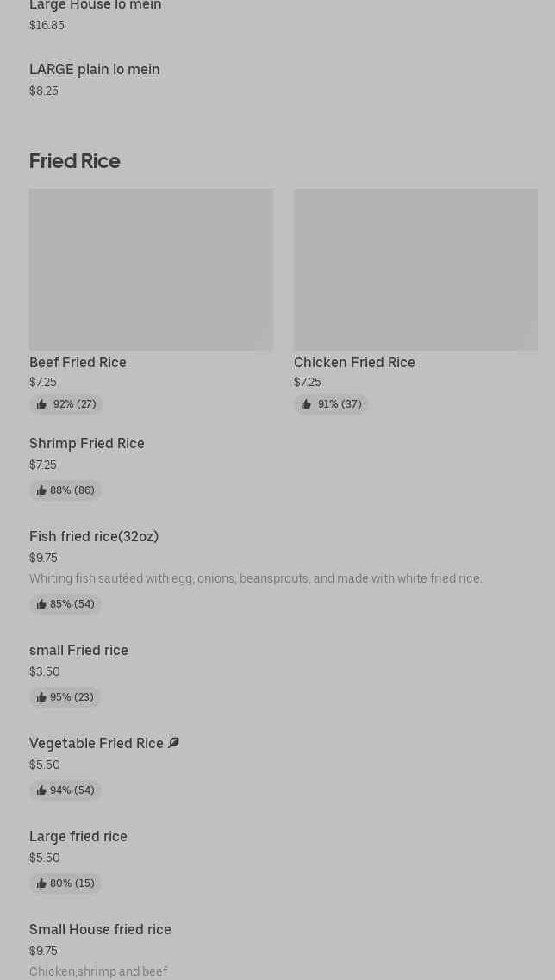Open the Small House fried rice item
The image size is (555, 980).
[100, 930]
